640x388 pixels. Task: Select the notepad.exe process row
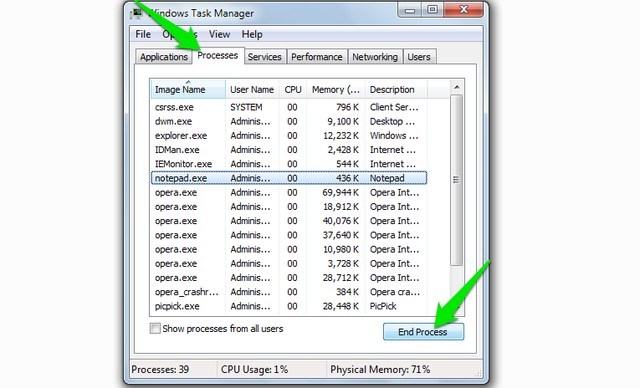[289, 178]
